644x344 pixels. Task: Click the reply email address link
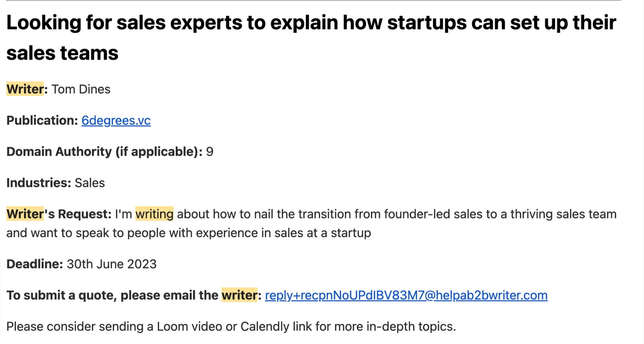point(406,295)
